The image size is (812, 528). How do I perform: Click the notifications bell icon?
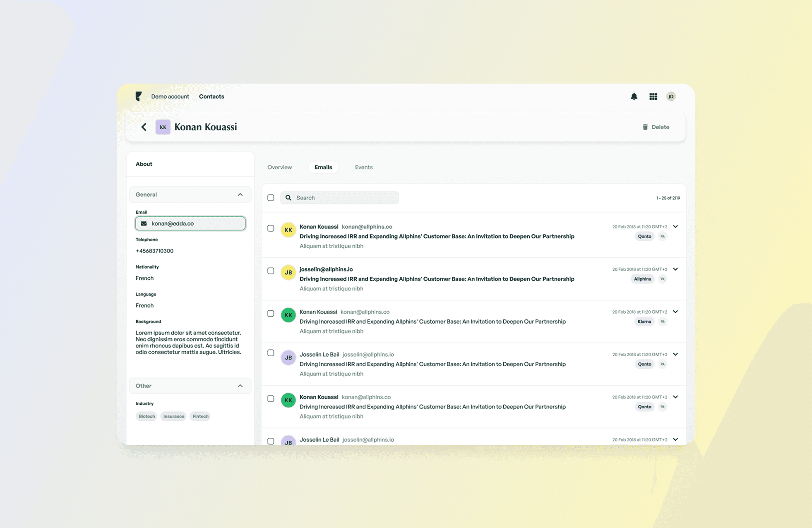pyautogui.click(x=634, y=96)
